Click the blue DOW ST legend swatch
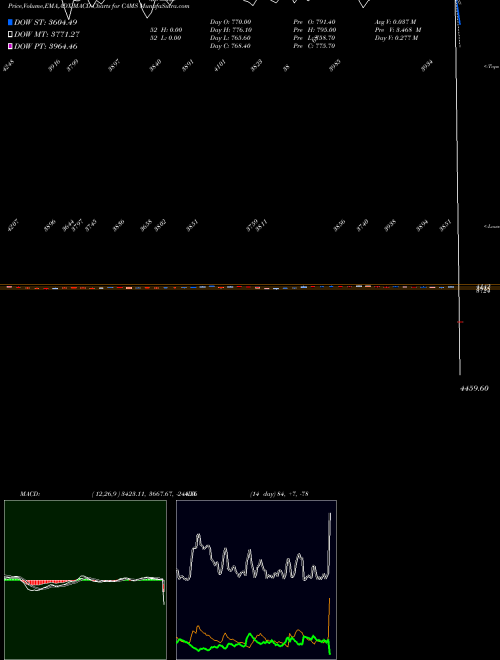This screenshot has width=500, height=660. (x=10, y=22)
